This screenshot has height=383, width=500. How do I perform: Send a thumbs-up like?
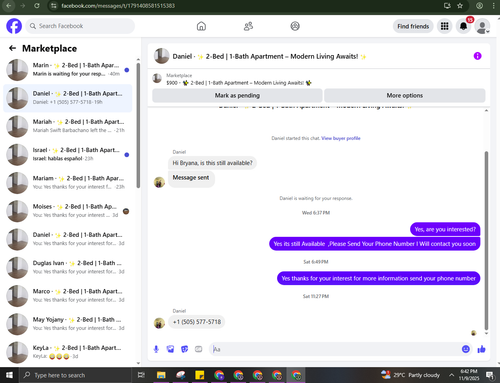(481, 349)
